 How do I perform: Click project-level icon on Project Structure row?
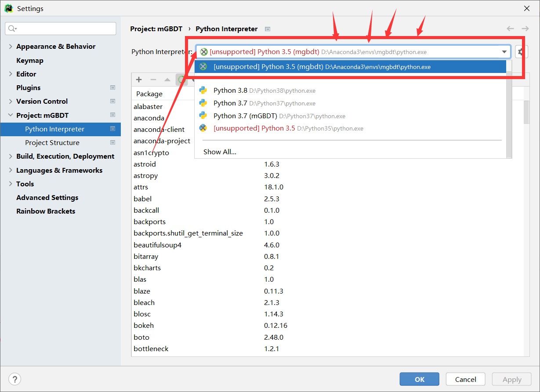[x=112, y=142]
